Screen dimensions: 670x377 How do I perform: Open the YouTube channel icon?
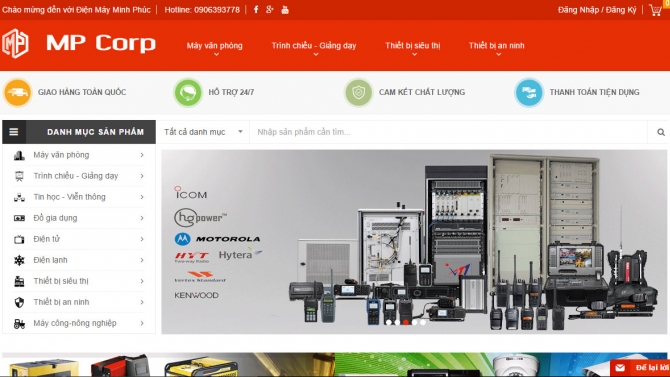(x=285, y=10)
